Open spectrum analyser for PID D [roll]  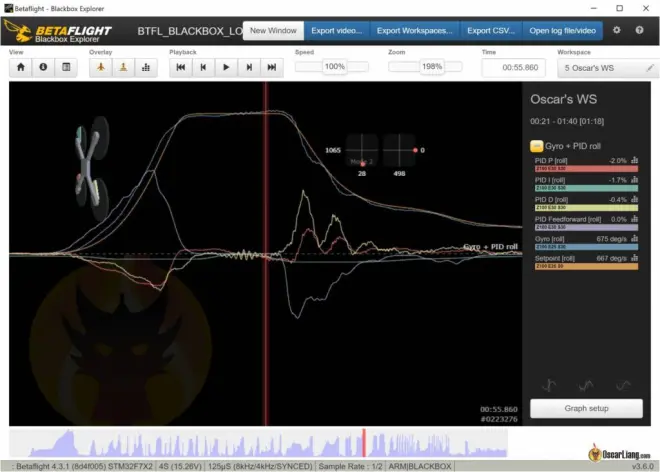pyautogui.click(x=634, y=199)
